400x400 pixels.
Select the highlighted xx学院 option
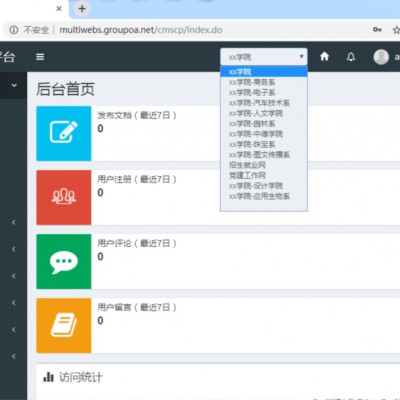[x=264, y=72]
